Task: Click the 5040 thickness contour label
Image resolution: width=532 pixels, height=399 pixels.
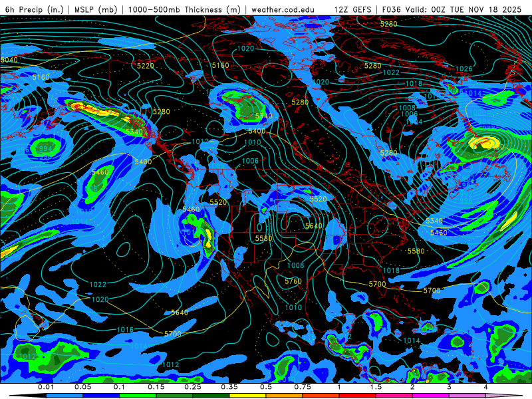Action: [x=9, y=60]
